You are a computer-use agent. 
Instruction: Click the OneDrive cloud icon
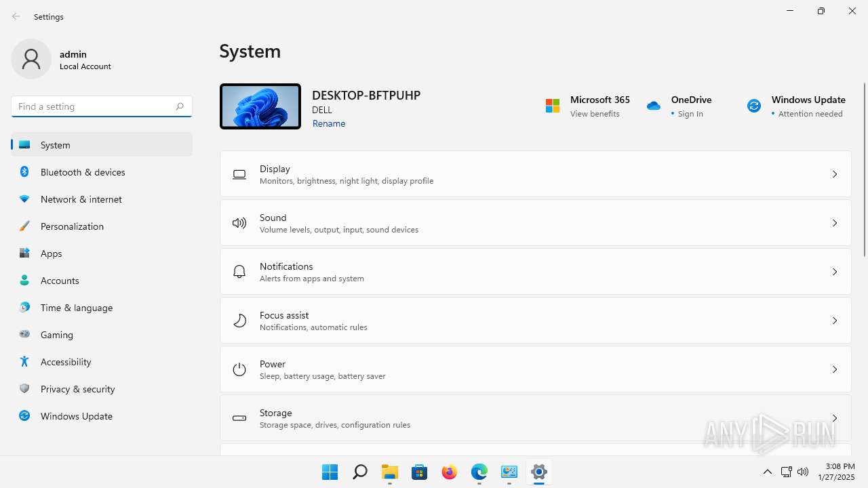[x=654, y=106]
